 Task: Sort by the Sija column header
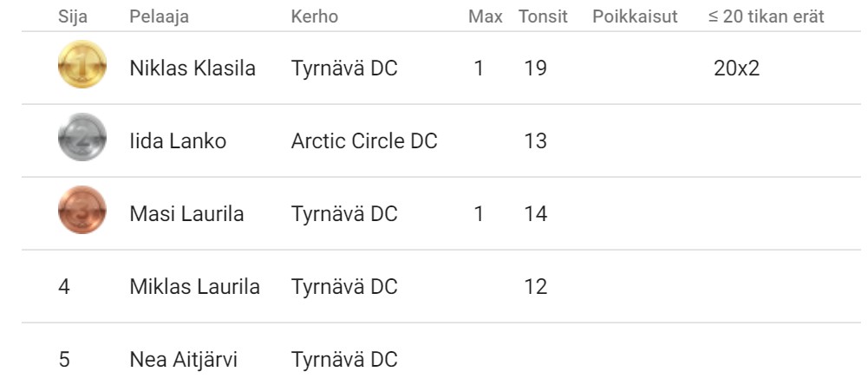[73, 16]
